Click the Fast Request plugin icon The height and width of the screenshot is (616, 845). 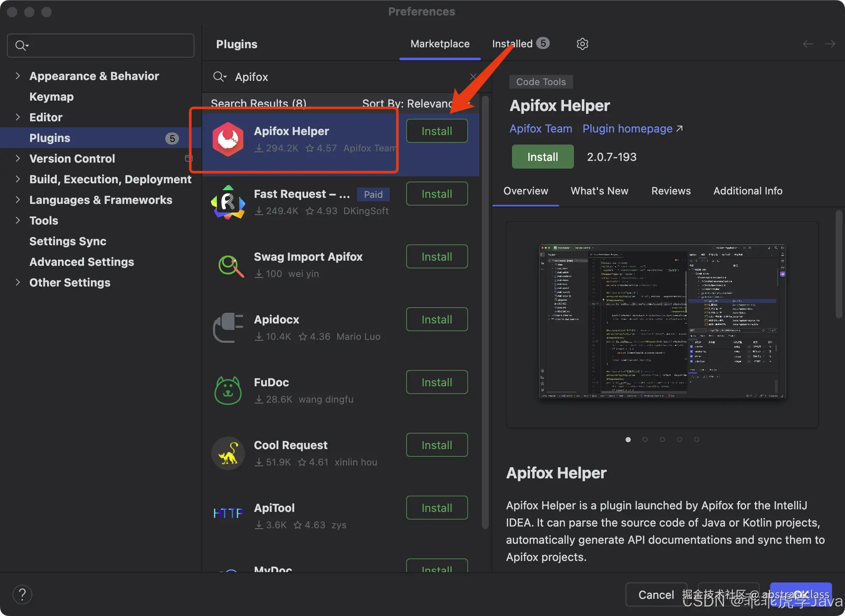click(228, 202)
